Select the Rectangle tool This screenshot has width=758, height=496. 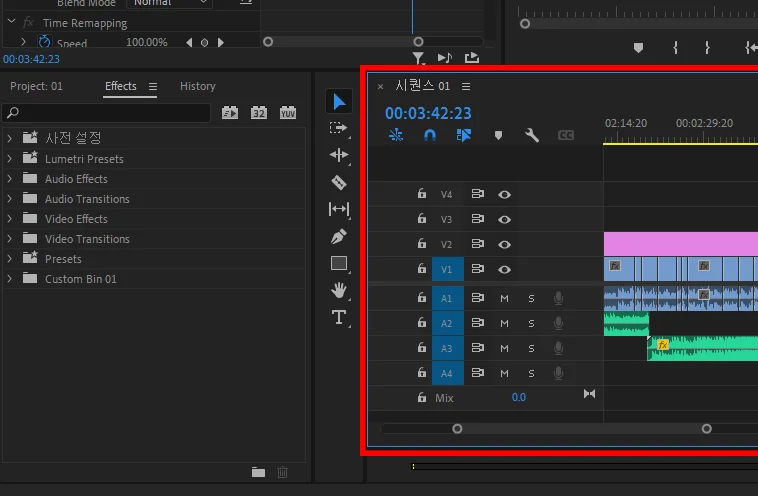(339, 263)
